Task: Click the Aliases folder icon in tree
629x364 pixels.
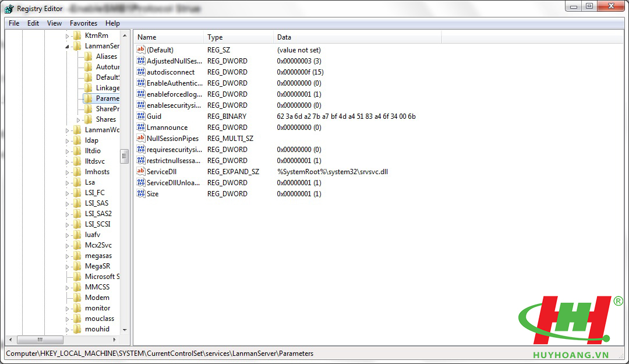Action: 88,56
